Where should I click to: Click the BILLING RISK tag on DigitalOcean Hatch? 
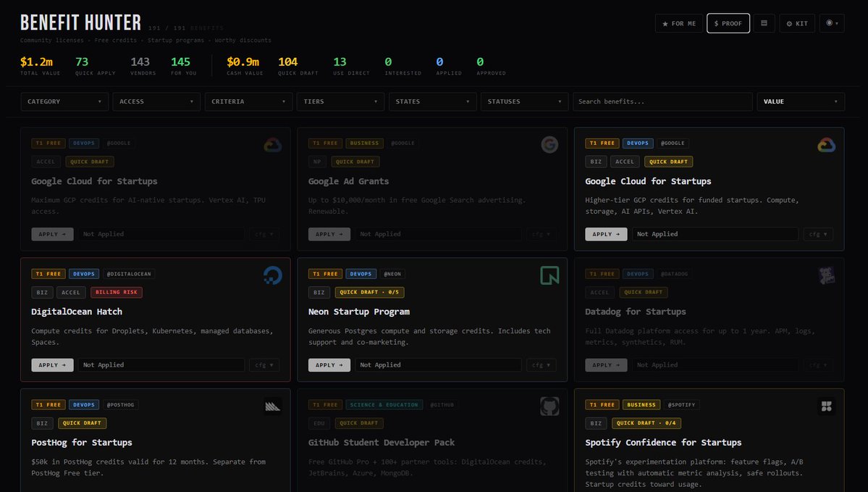117,292
